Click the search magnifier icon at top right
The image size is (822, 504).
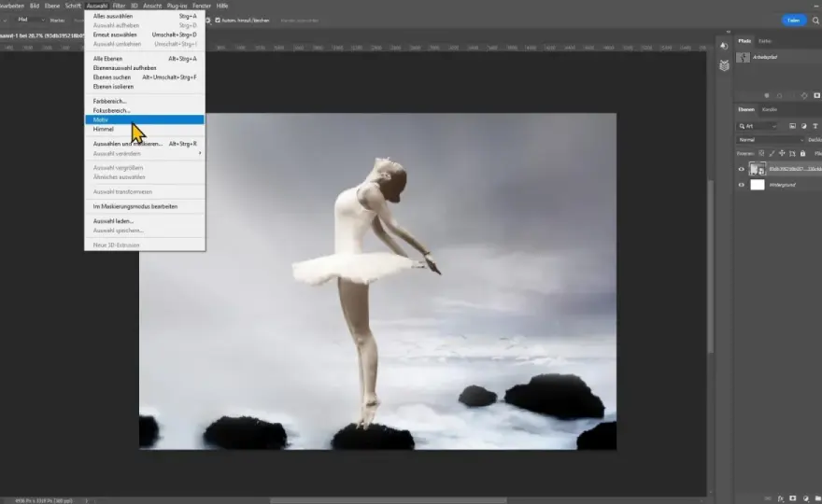coord(815,21)
